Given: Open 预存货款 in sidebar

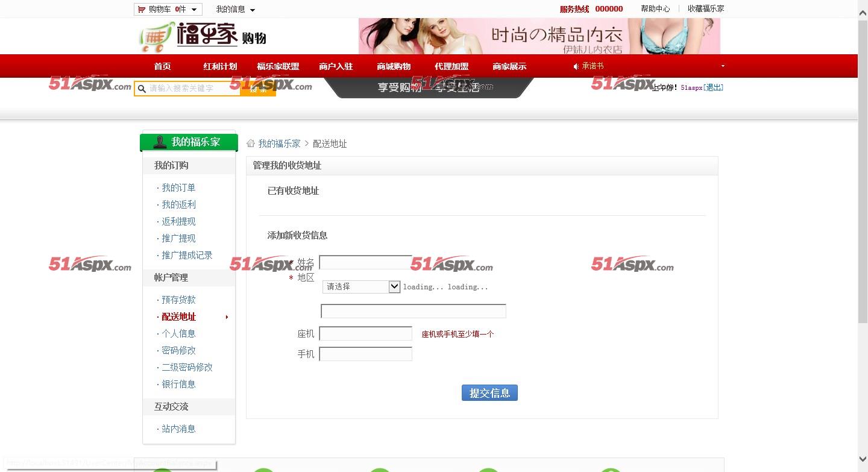Looking at the screenshot, I should [178, 300].
